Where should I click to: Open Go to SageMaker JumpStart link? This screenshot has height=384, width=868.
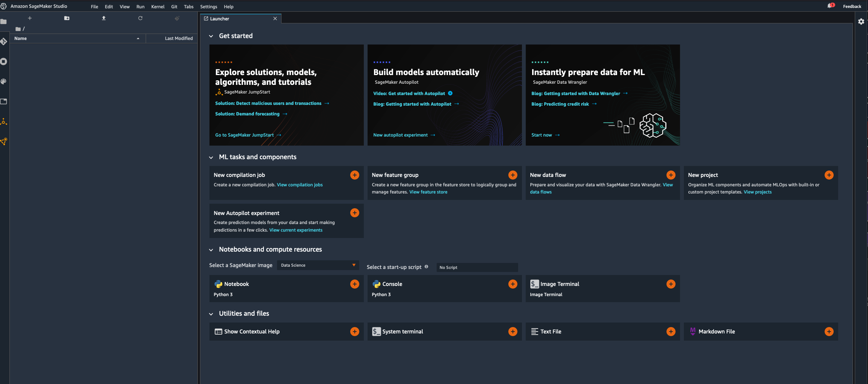[248, 135]
